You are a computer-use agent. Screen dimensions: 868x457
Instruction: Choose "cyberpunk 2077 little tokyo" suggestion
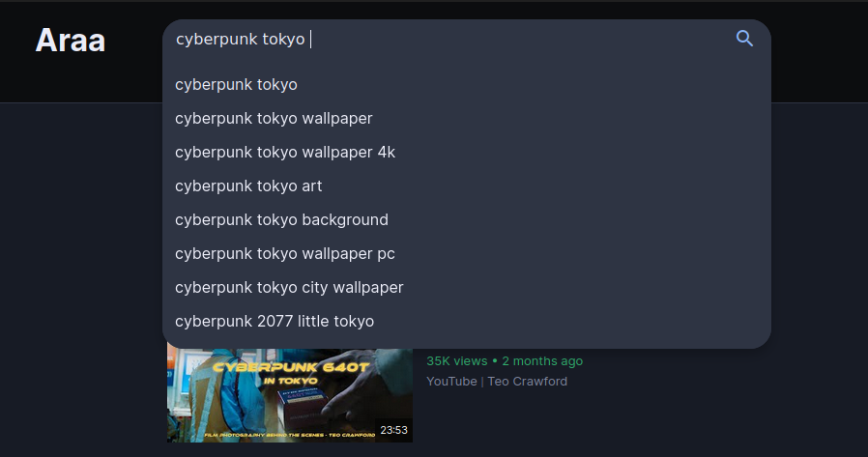[467, 321]
